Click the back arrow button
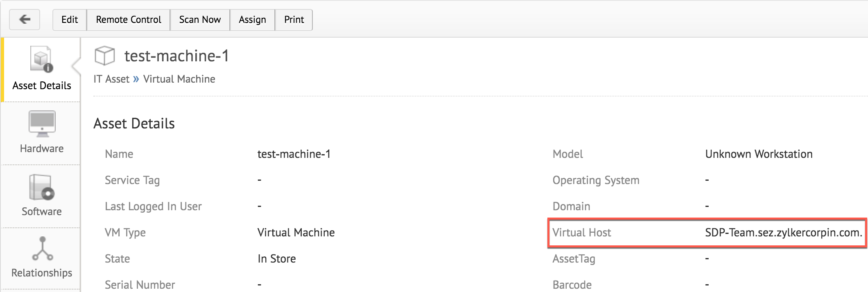868x292 pixels. coord(25,20)
